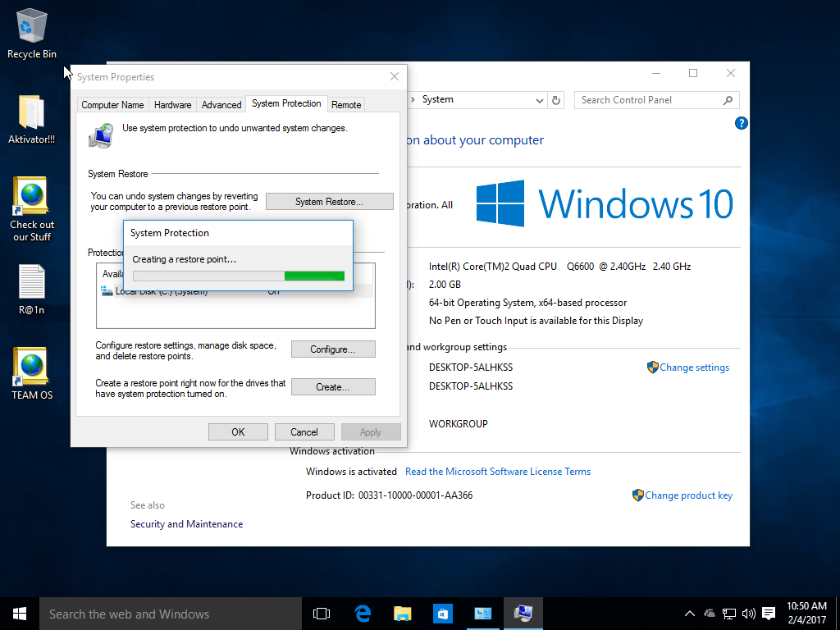This screenshot has height=630, width=840.
Task: Read the Microsoft Software License Terms
Action: 498,472
